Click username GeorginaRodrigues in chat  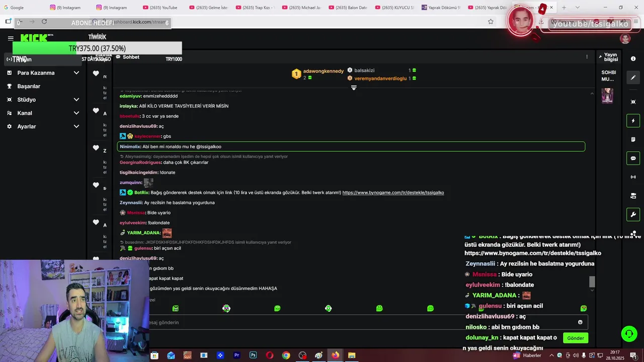coord(140,162)
